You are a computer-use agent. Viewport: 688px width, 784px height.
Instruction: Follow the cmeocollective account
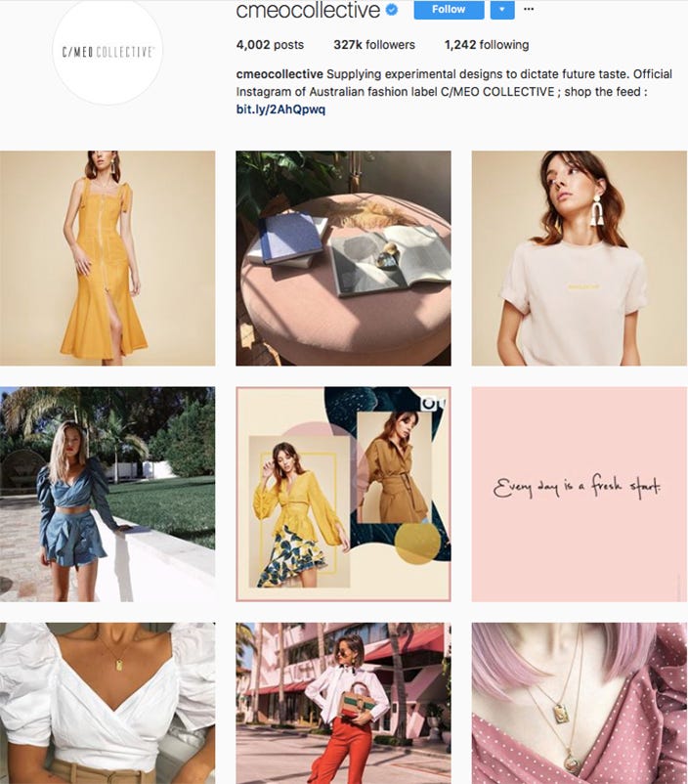(449, 10)
